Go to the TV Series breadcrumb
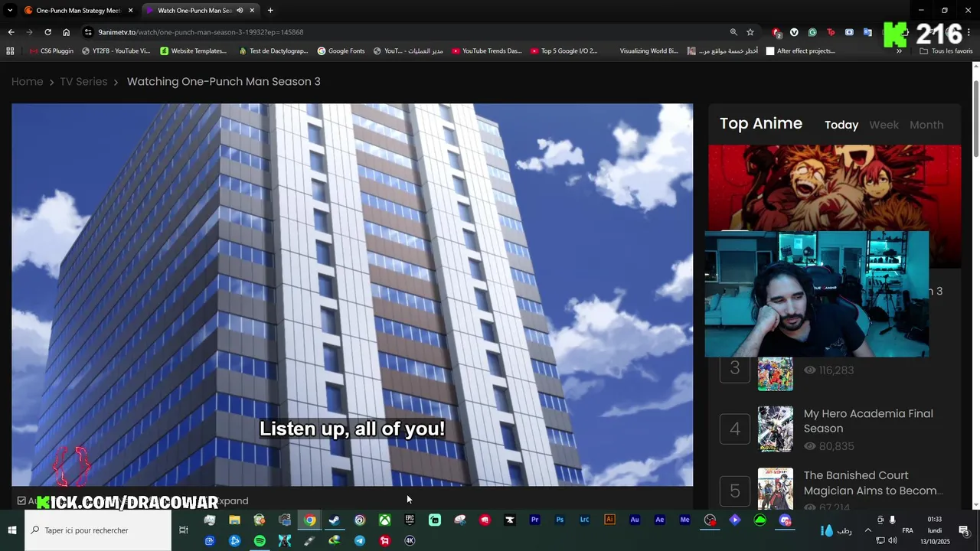This screenshot has width=980, height=551. coord(83,81)
